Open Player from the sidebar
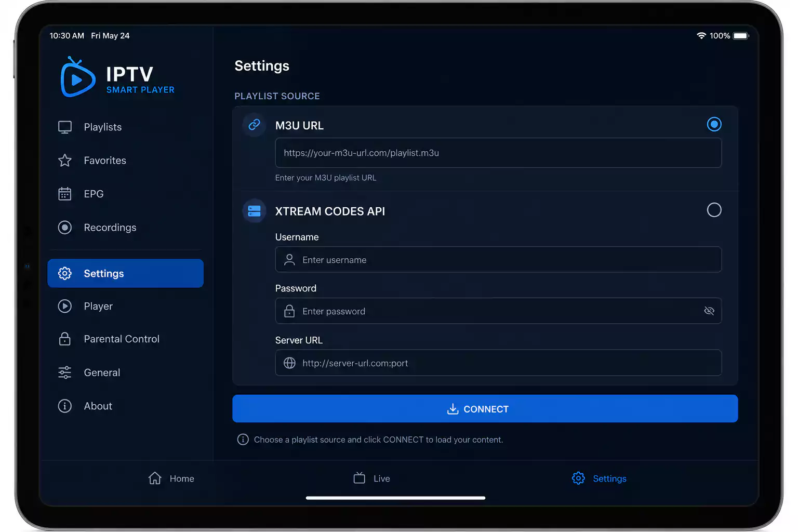The width and height of the screenshot is (798, 532). tap(125, 307)
